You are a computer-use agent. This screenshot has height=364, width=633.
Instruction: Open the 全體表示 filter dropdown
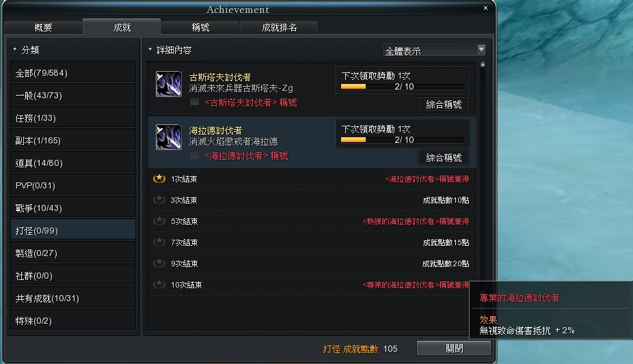point(434,51)
